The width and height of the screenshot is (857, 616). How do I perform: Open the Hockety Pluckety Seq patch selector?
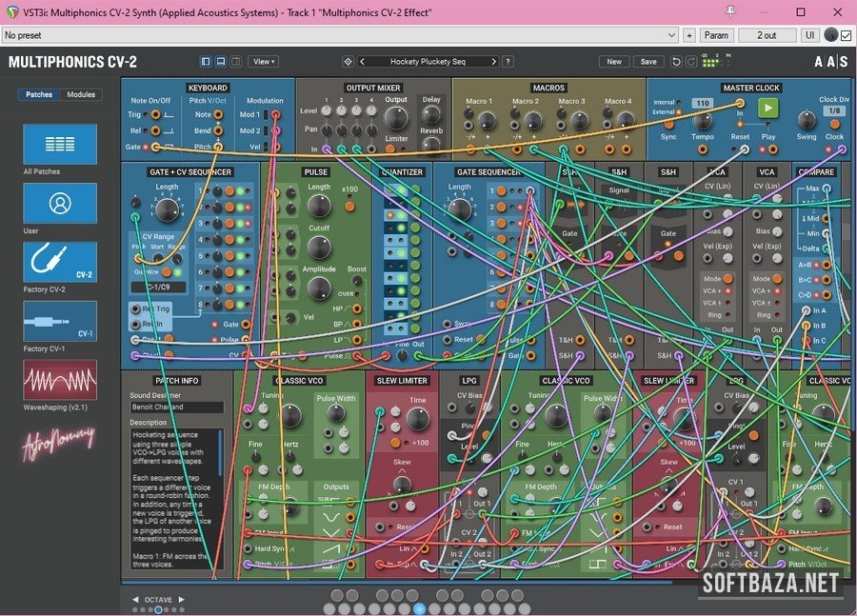pyautogui.click(x=428, y=62)
